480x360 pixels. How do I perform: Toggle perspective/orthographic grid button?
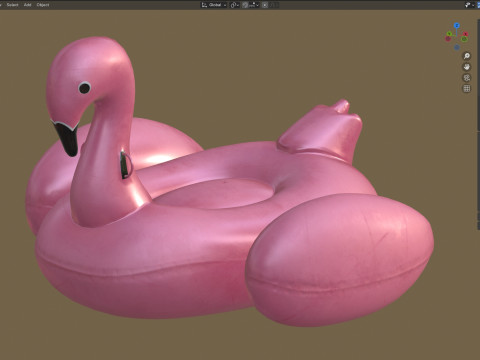tap(467, 89)
